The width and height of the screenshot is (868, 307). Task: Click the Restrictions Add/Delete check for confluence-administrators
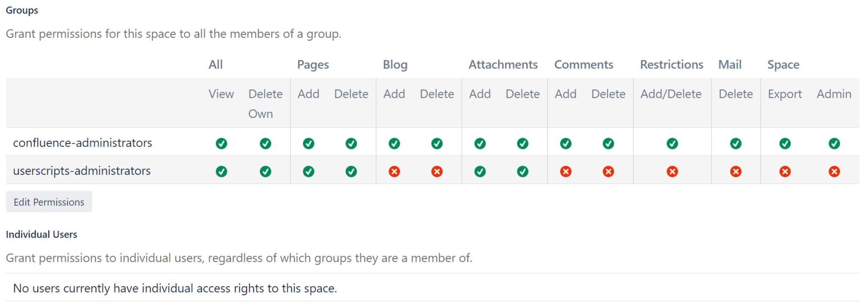(x=672, y=143)
